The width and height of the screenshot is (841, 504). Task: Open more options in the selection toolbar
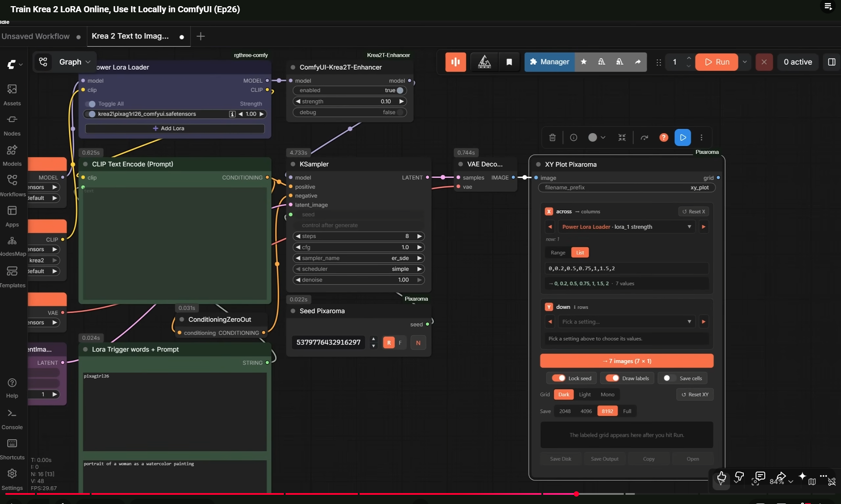pyautogui.click(x=701, y=137)
